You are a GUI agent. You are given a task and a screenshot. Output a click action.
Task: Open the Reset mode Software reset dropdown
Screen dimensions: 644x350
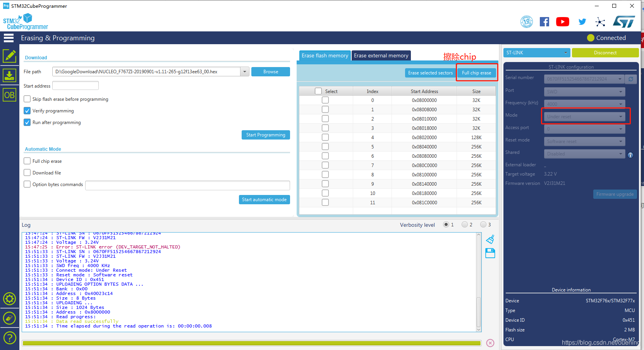(584, 141)
